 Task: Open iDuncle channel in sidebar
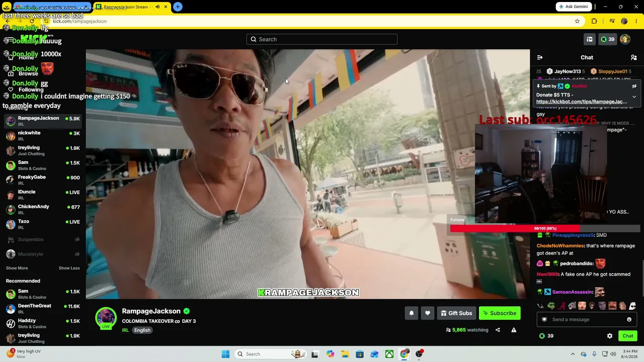43,195
